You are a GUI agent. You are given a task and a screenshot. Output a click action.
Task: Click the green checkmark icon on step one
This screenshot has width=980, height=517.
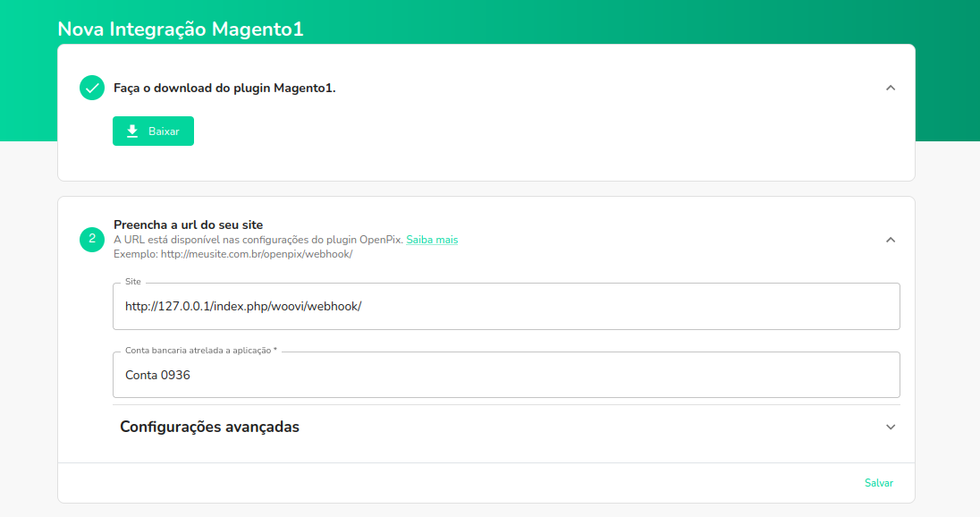91,88
